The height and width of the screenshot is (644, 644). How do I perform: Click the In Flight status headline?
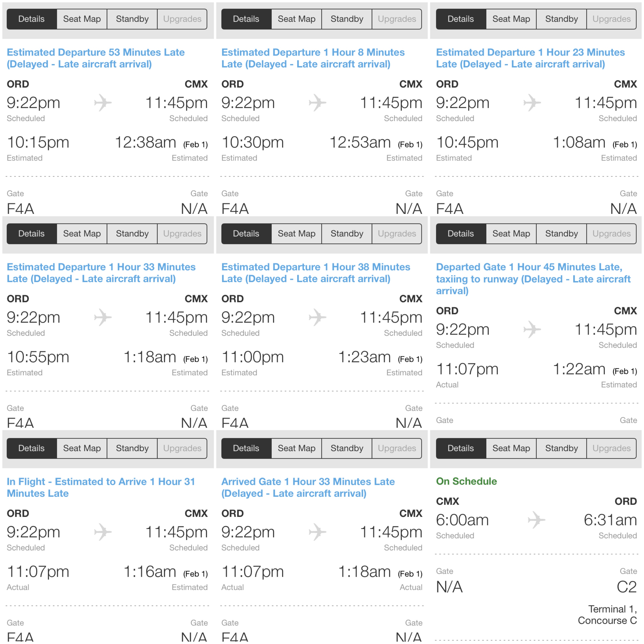click(x=101, y=487)
